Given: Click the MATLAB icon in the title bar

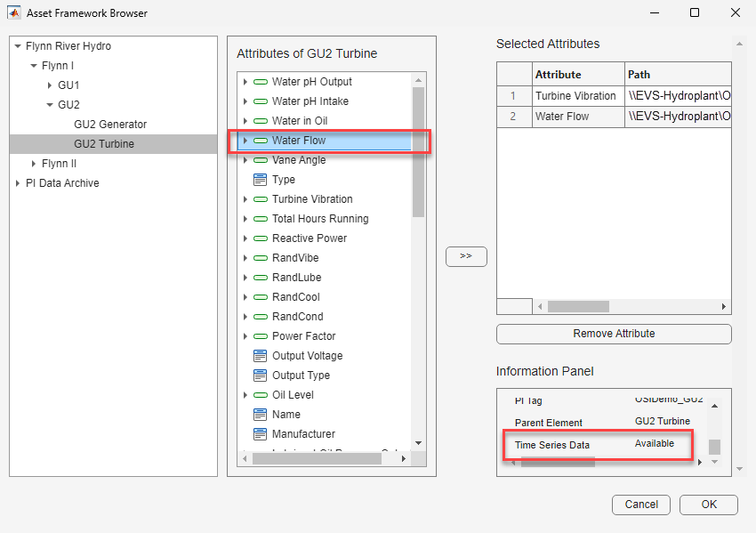Looking at the screenshot, I should coord(12,12).
